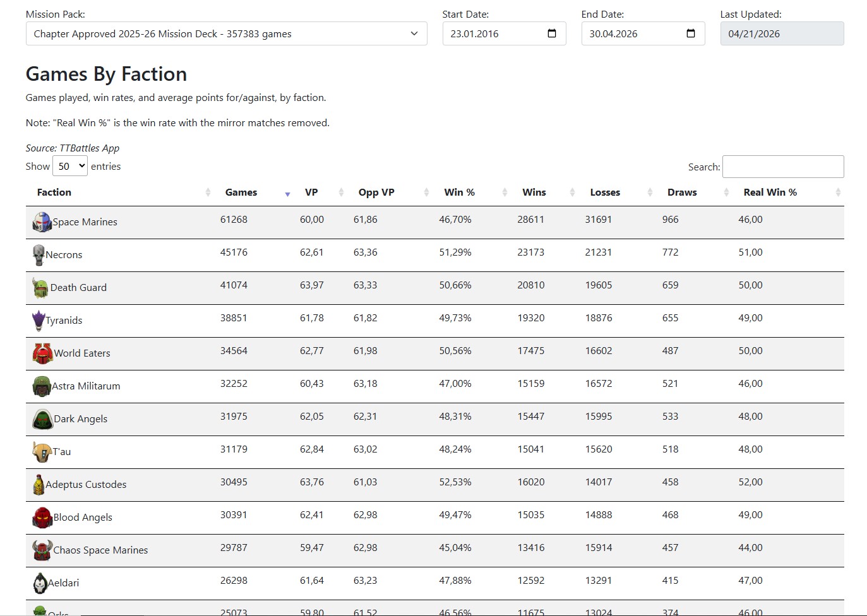
Task: Click Adeptus Custodes Real Win % 52,00
Action: coord(751,482)
